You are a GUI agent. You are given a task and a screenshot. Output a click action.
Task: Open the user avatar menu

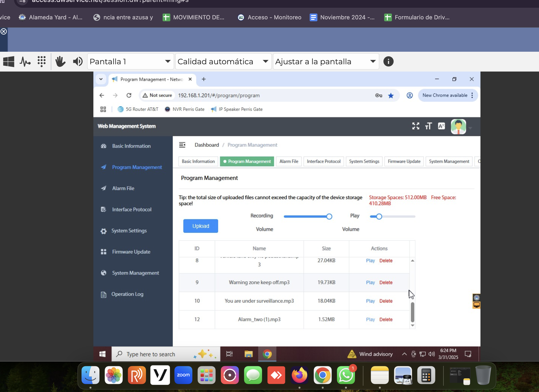point(458,127)
